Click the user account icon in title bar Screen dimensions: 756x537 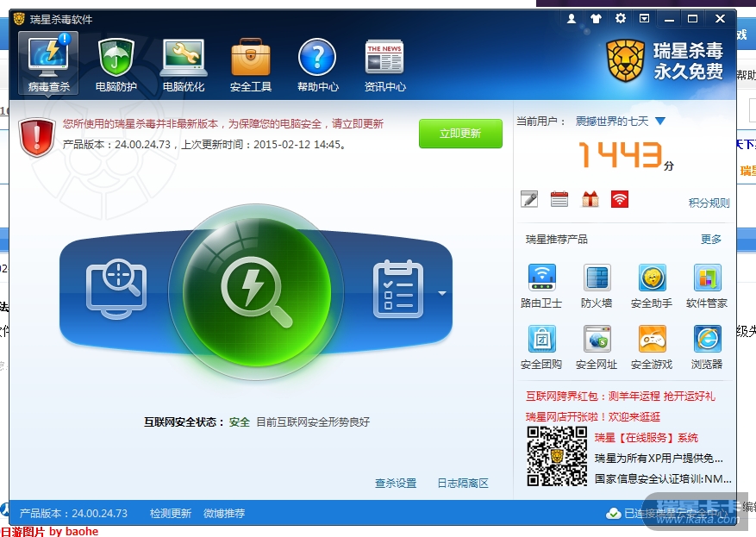coord(572,19)
